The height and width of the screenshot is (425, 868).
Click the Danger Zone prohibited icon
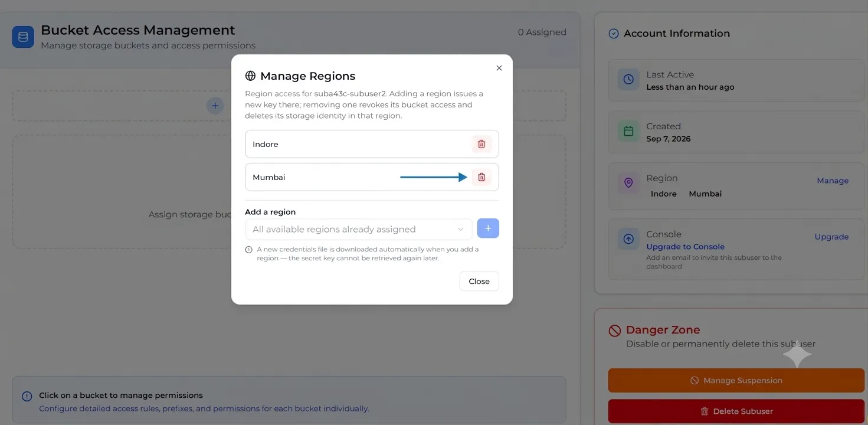click(x=615, y=331)
